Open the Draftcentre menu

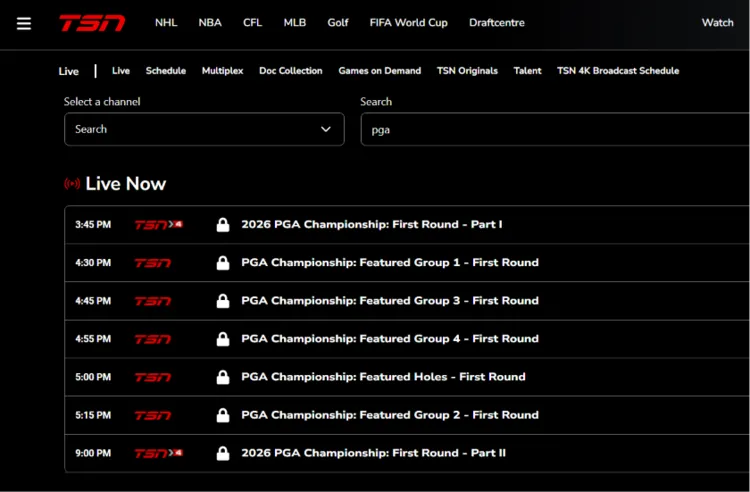[x=496, y=22]
